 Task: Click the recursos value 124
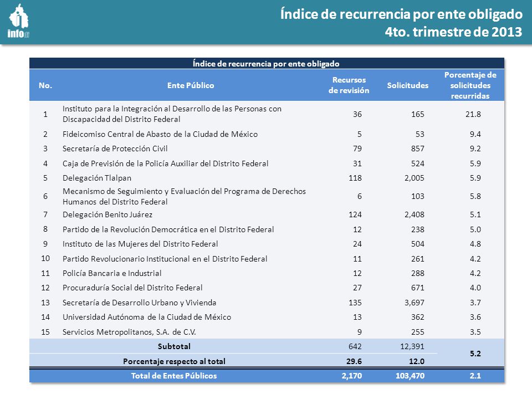[x=355, y=214]
